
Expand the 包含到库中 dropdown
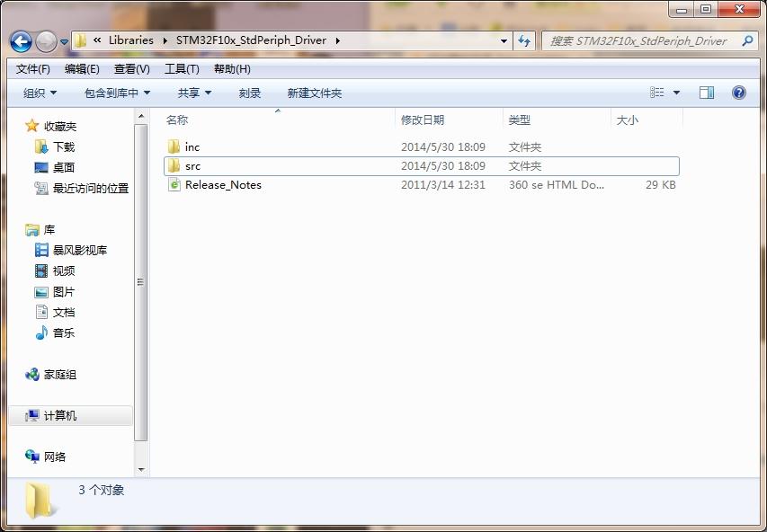(117, 93)
